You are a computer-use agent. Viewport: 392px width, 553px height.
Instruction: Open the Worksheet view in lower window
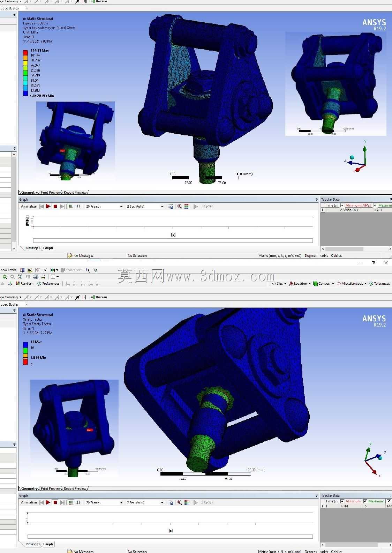pos(71,270)
